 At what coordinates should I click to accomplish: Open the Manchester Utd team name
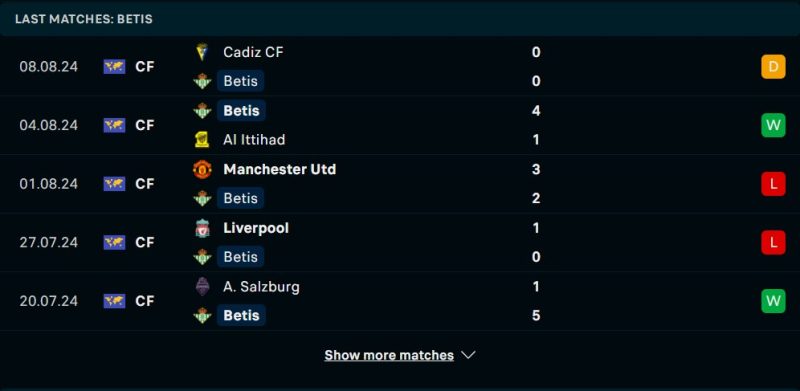pos(280,169)
